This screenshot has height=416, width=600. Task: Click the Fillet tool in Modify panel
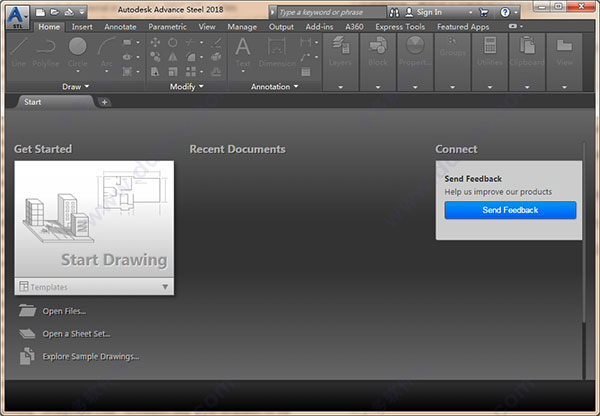pos(191,57)
